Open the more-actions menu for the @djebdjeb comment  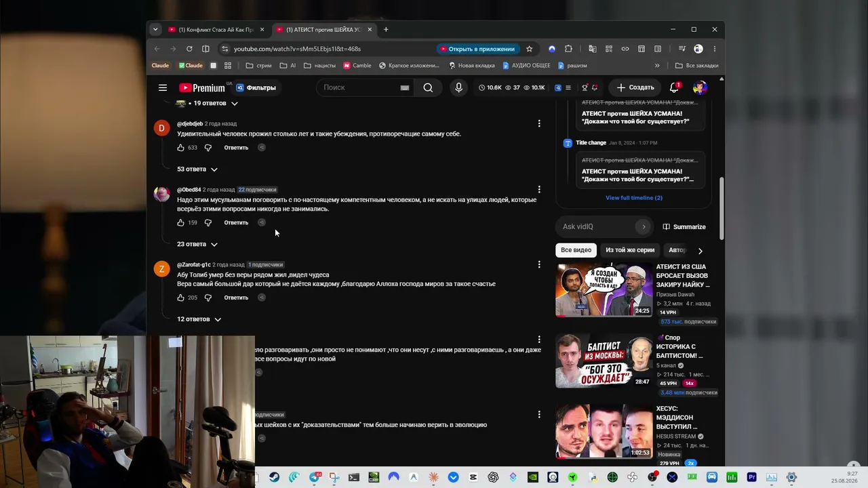[539, 123]
